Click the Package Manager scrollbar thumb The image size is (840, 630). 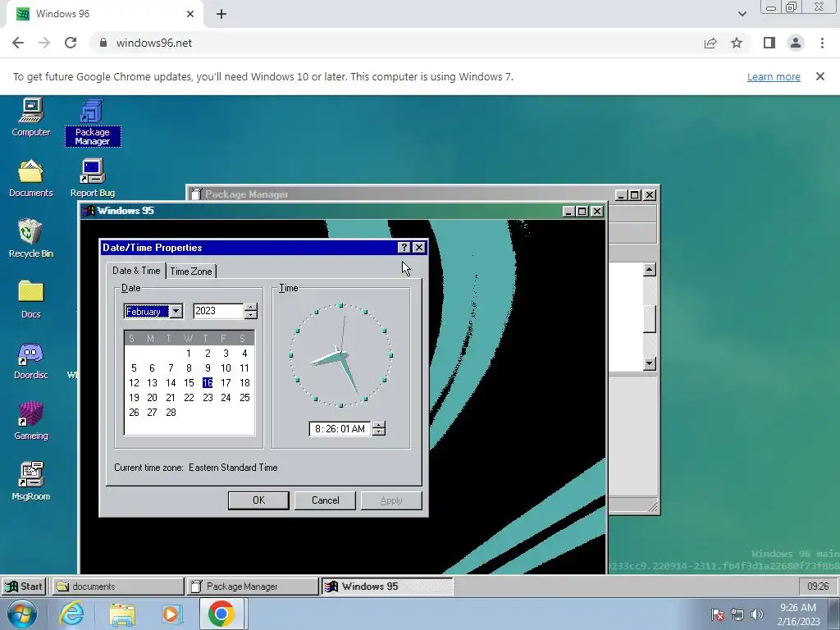(650, 319)
